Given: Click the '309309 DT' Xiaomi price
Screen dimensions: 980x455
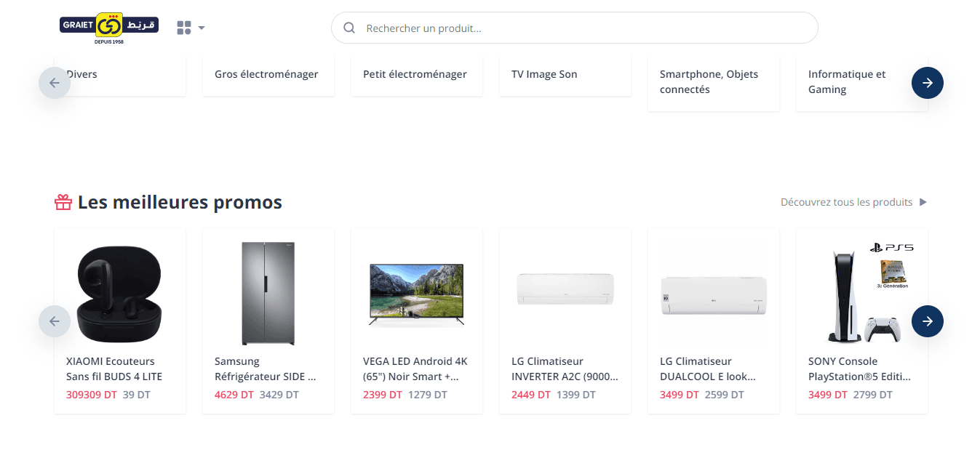Looking at the screenshot, I should click(92, 395).
